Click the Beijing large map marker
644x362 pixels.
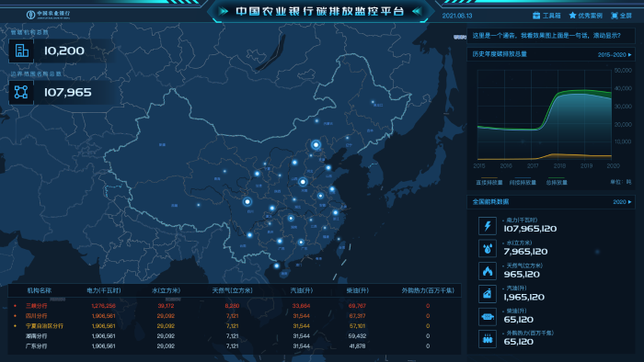click(316, 144)
